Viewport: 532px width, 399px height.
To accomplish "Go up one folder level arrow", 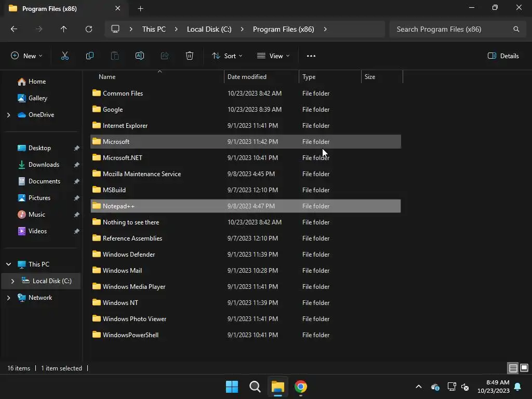I will coord(64,29).
